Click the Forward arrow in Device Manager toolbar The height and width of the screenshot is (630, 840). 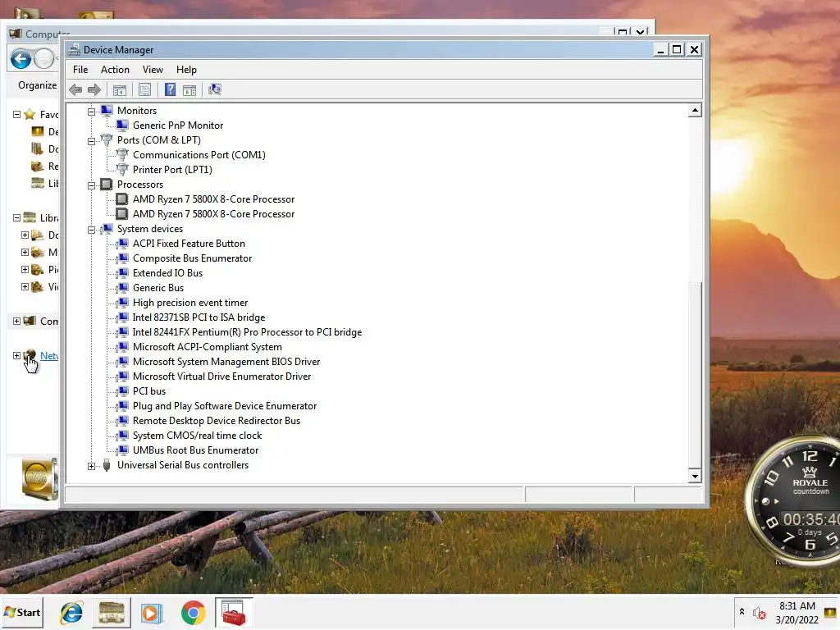tap(94, 90)
